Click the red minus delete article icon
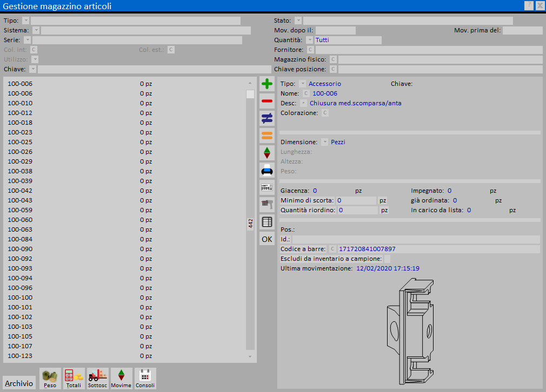Image resolution: width=546 pixels, height=392 pixels. pyautogui.click(x=267, y=101)
